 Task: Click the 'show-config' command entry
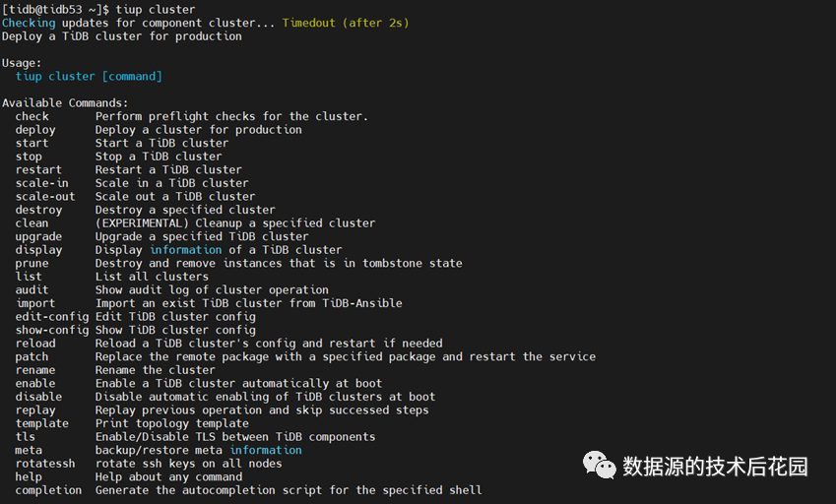click(52, 330)
